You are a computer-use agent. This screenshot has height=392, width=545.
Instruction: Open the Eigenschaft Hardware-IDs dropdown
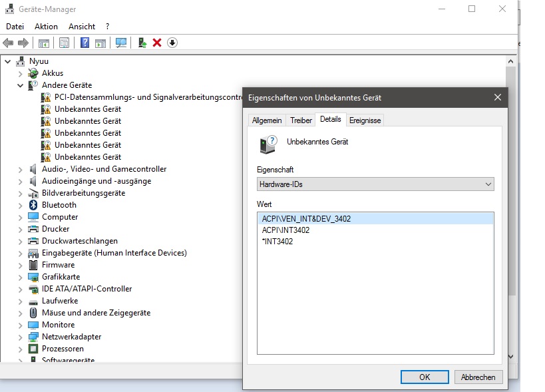click(375, 184)
